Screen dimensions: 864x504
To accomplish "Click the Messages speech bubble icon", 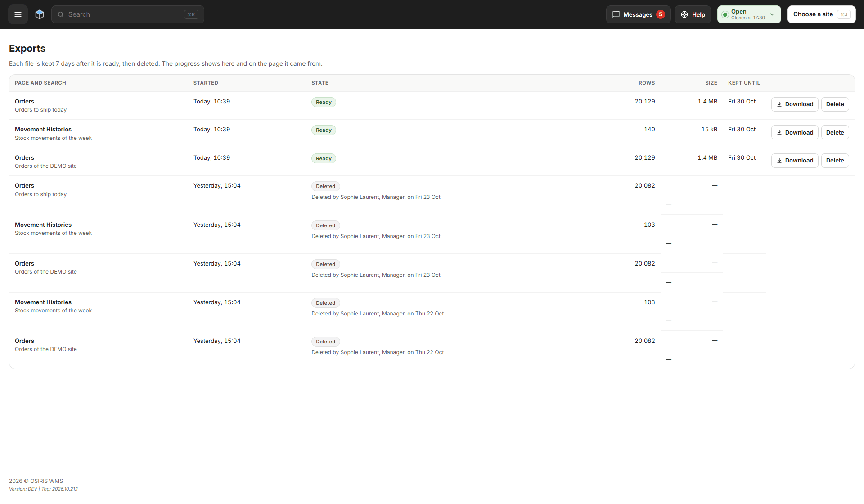I will [616, 14].
